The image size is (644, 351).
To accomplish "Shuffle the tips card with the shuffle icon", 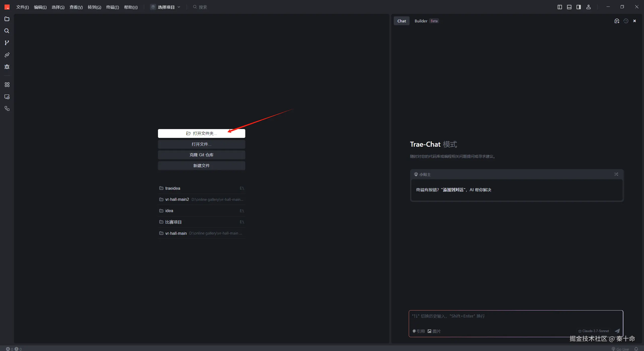I will [x=616, y=174].
